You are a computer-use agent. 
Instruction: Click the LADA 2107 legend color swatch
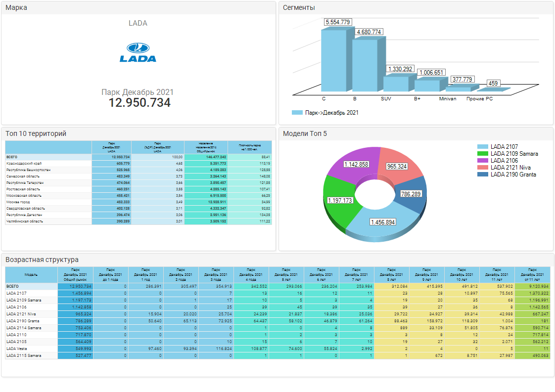pyautogui.click(x=483, y=147)
